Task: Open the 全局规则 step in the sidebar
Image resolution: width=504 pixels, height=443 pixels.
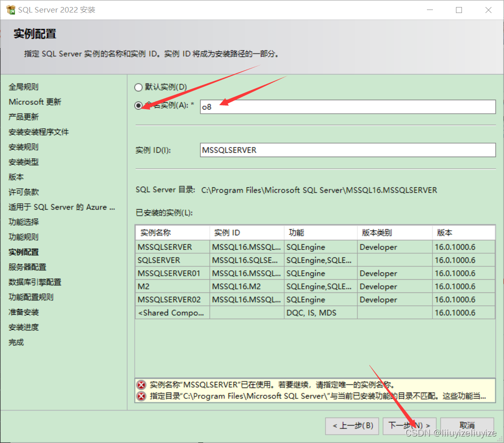Action: coord(24,87)
